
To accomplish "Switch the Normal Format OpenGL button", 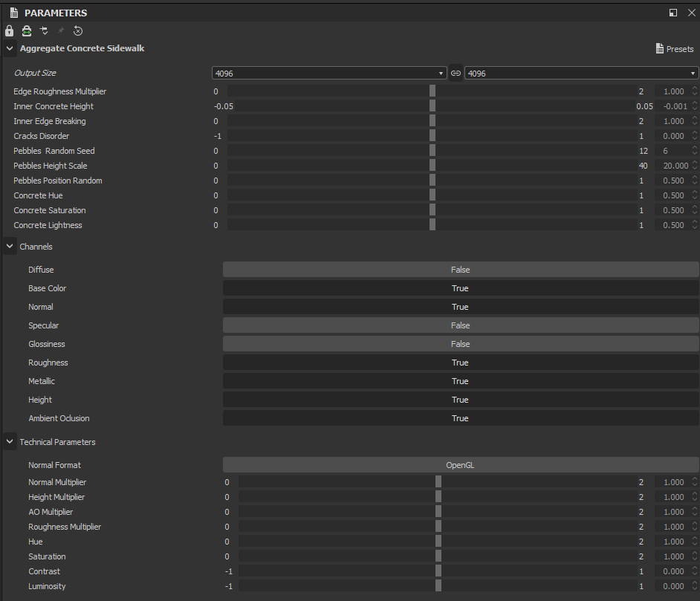I will tap(460, 465).
